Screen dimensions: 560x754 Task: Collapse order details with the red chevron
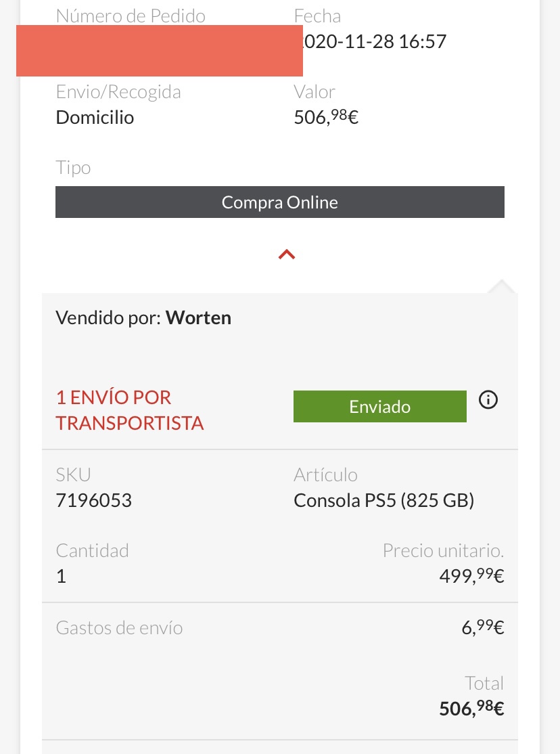click(x=287, y=254)
